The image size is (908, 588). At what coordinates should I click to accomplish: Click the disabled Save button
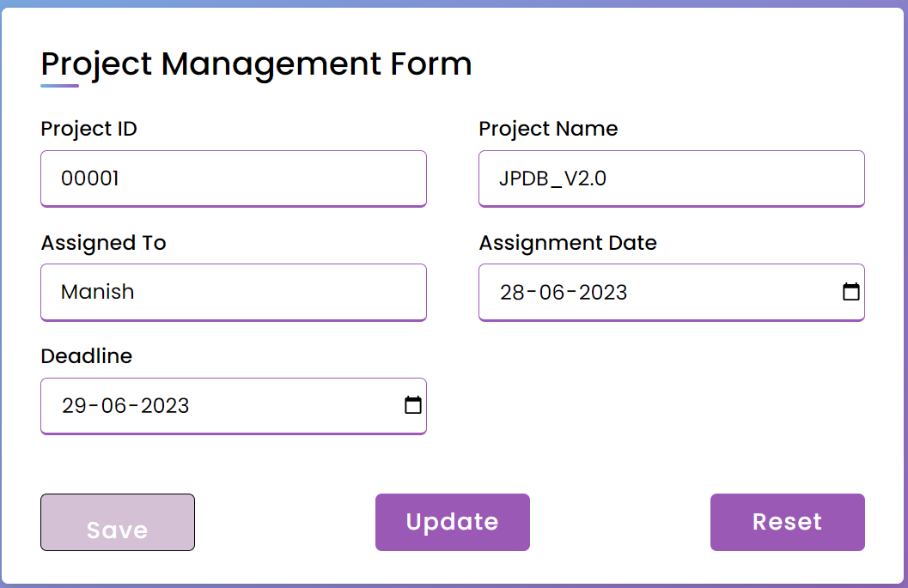117,522
